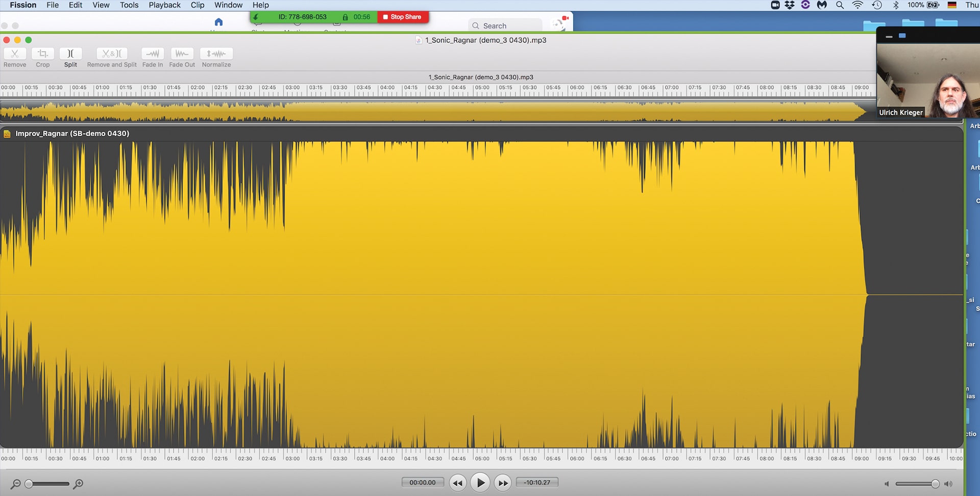The width and height of the screenshot is (980, 496).
Task: Select the Crop tool icon
Action: tap(43, 54)
